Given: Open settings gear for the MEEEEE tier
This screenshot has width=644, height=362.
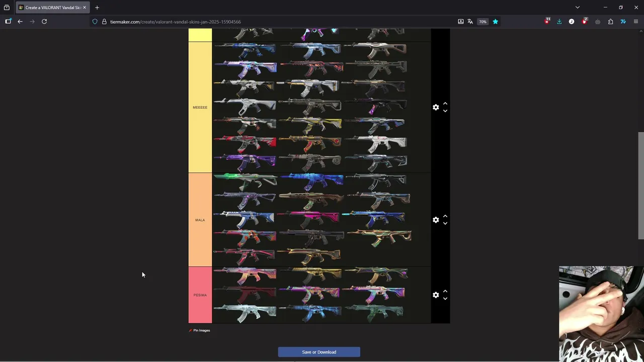Looking at the screenshot, I should 436,107.
